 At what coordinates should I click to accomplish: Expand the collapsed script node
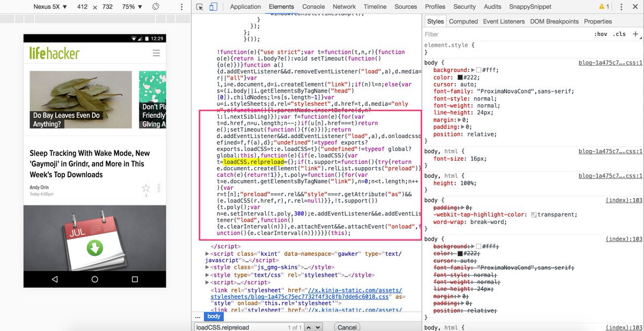208,282
